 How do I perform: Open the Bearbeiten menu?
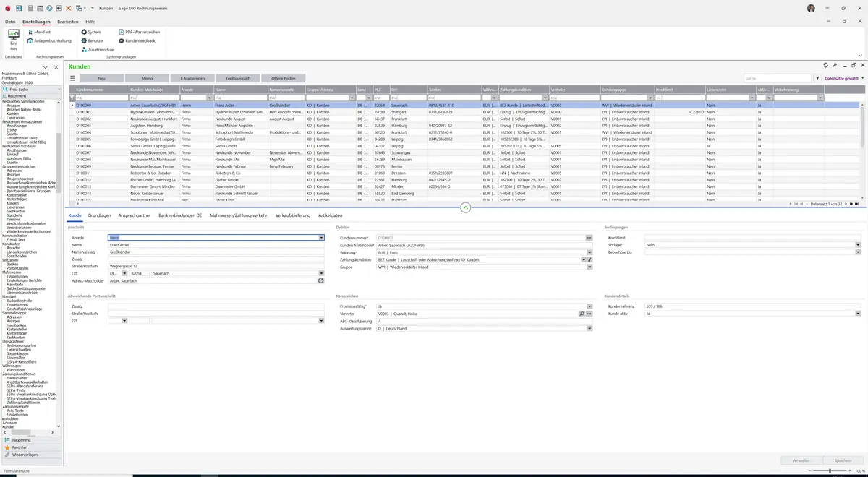click(x=68, y=22)
